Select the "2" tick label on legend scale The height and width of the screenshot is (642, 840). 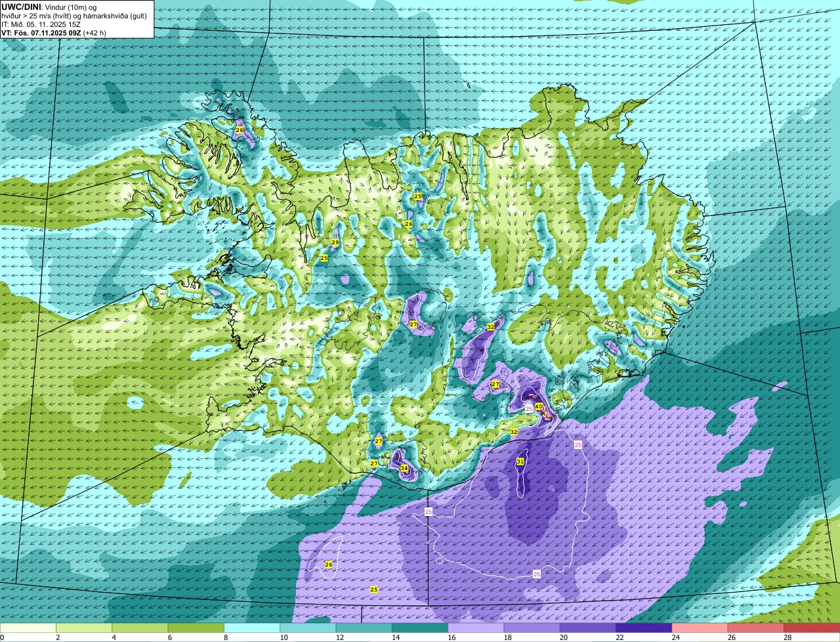[58, 637]
